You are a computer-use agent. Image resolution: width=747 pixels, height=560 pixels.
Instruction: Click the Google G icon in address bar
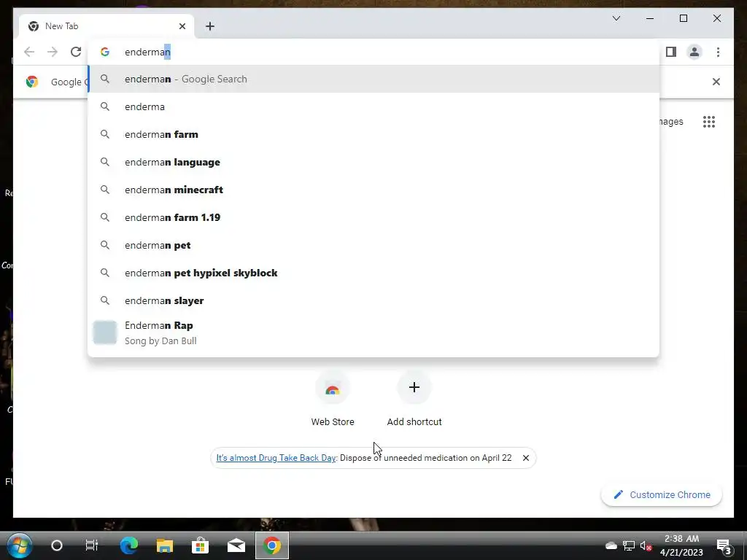pyautogui.click(x=105, y=52)
